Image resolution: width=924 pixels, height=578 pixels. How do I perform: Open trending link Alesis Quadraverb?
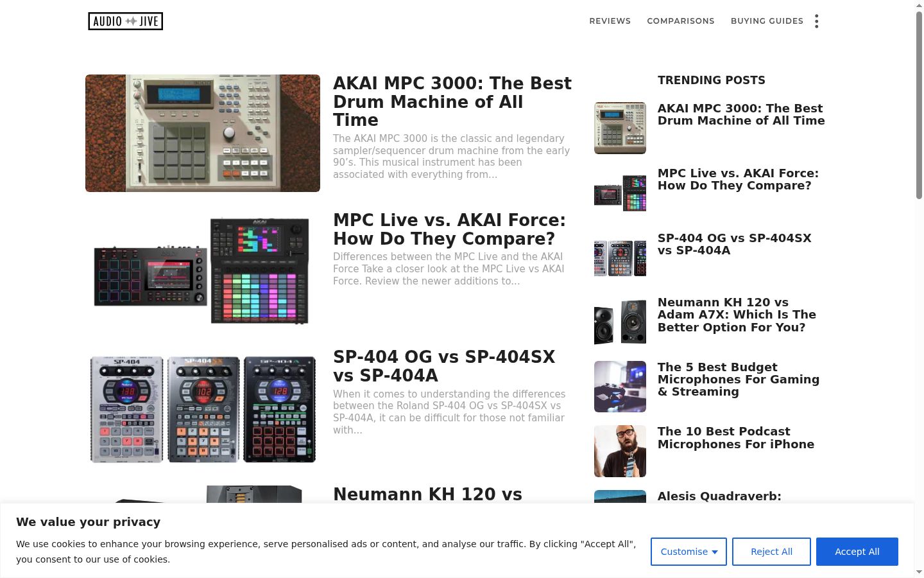(719, 496)
